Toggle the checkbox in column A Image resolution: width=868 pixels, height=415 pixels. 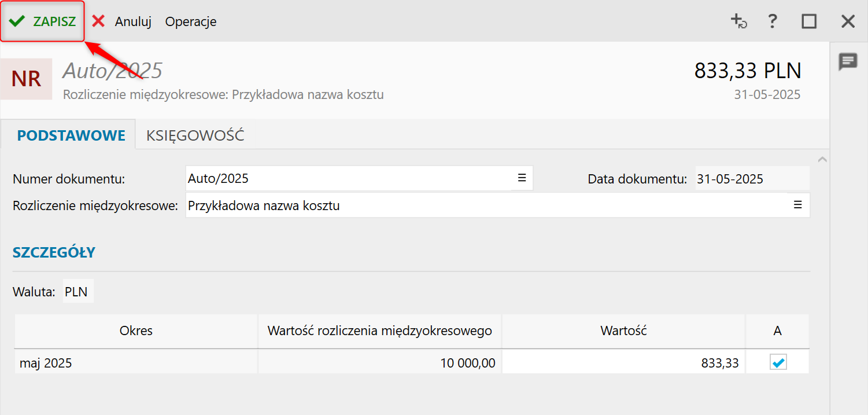pyautogui.click(x=778, y=363)
